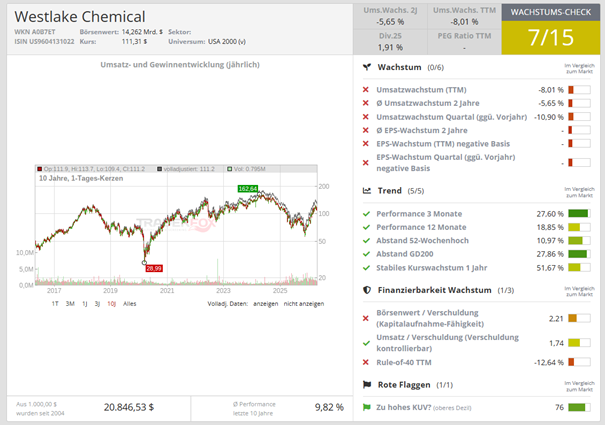The image size is (605, 425).
Task: Click the Universum USA 2000 (v) value
Action: (x=227, y=41)
